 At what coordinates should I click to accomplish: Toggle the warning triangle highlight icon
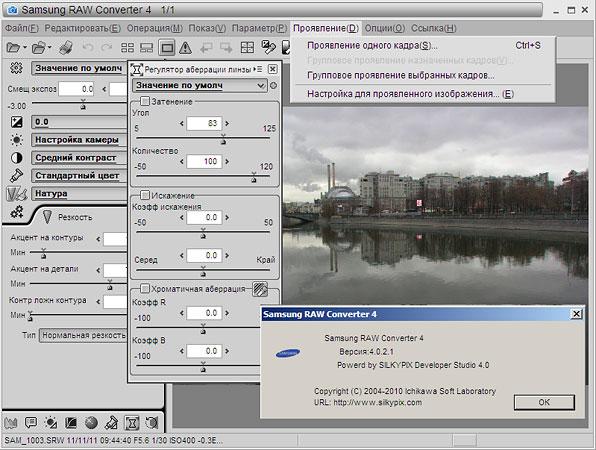click(185, 48)
